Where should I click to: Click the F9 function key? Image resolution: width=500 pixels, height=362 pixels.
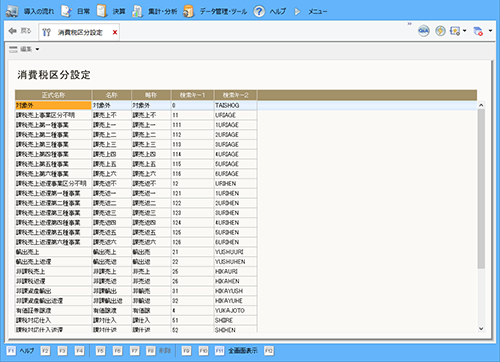coord(186,351)
